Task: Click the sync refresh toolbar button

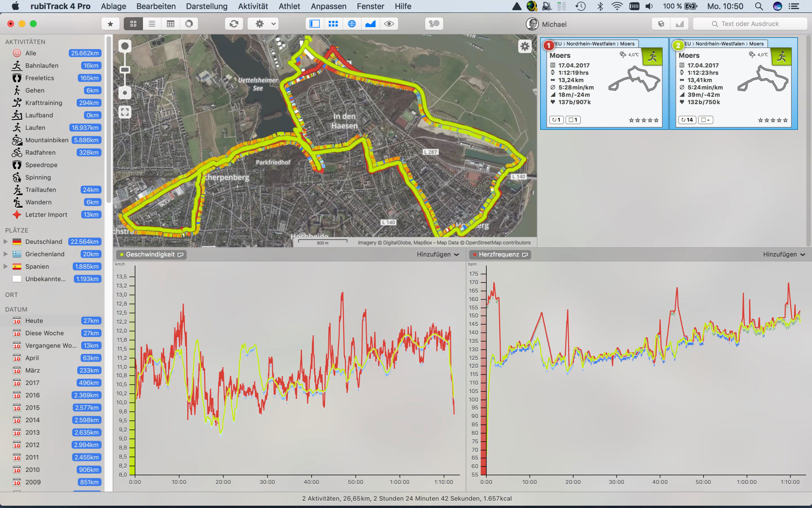Action: pos(234,24)
